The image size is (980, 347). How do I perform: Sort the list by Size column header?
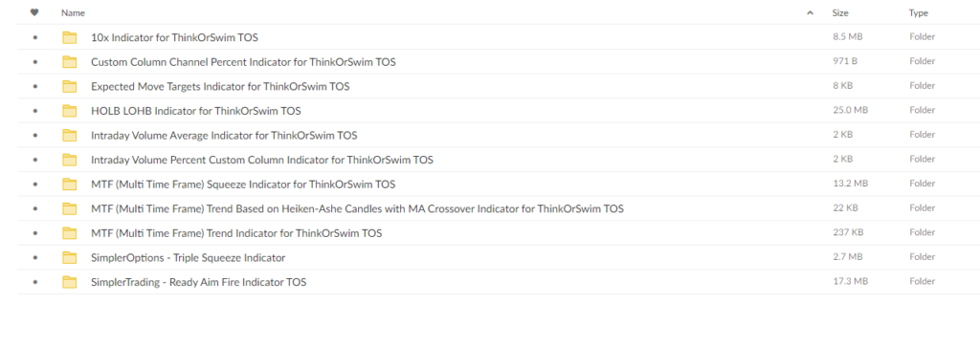click(840, 12)
